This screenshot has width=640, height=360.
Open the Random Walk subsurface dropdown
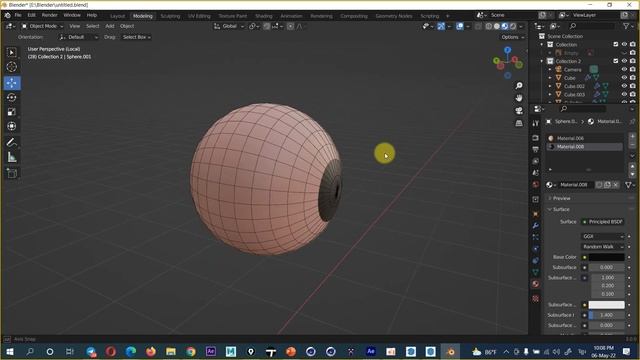click(602, 247)
